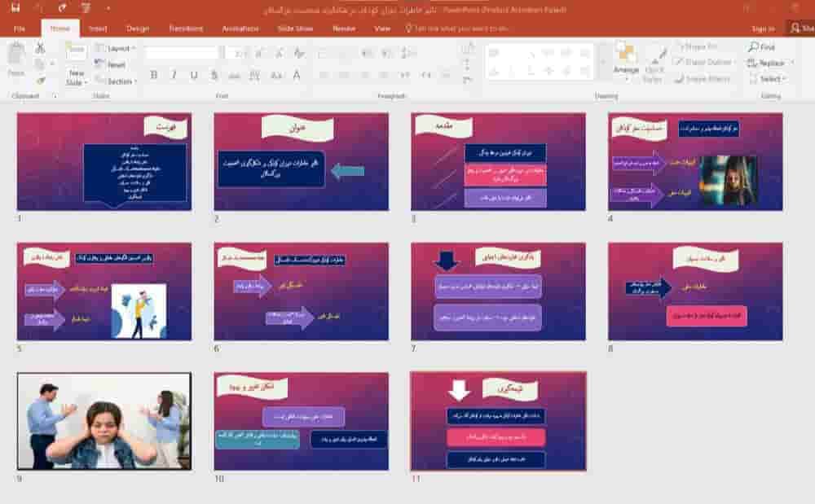Toggle Bold formatting
The height and width of the screenshot is (504, 815).
pos(154,75)
